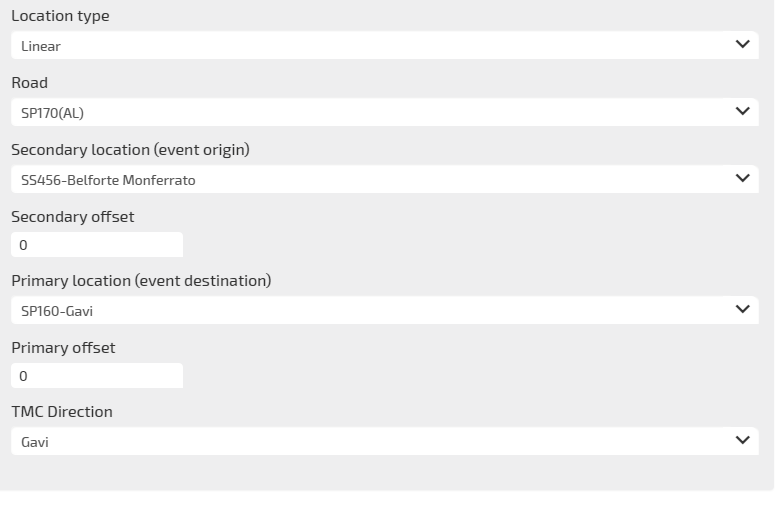This screenshot has height=513, width=782.
Task: Click the chevron arrow on Location type dropdown
Action: 742,45
